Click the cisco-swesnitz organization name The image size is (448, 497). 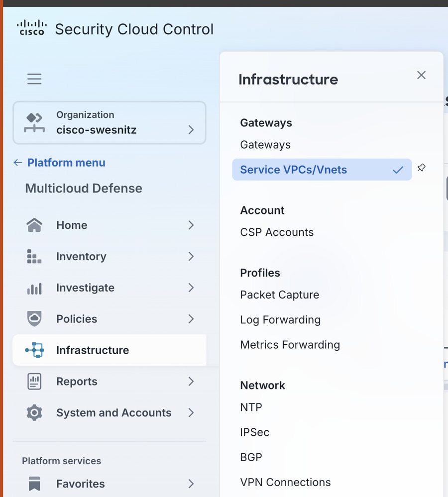pos(97,130)
